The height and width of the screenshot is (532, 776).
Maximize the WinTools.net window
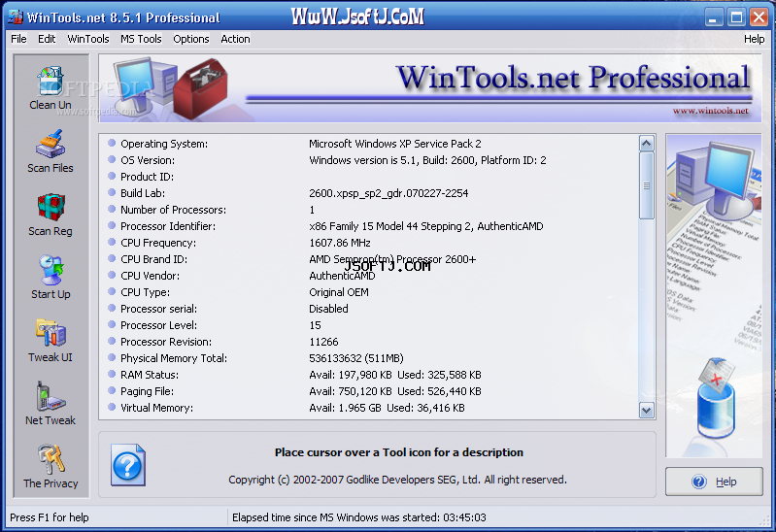(736, 17)
